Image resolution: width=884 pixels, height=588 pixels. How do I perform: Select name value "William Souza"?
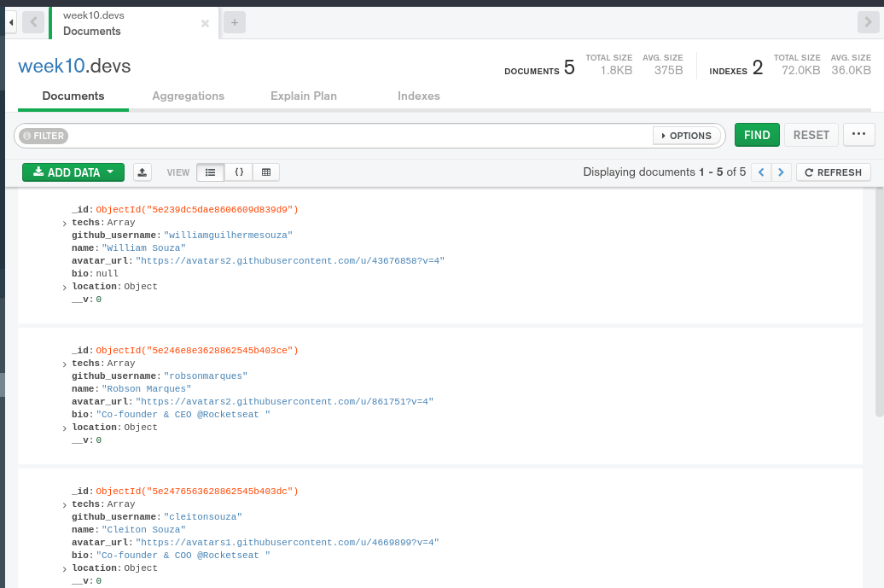click(x=143, y=248)
